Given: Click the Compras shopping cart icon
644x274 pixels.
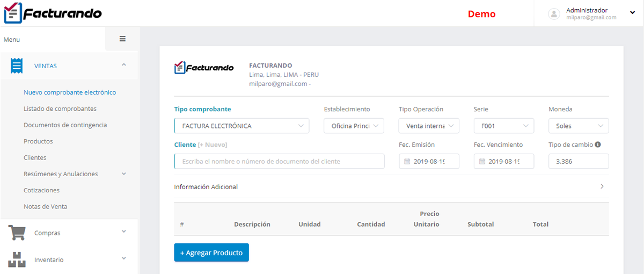Looking at the screenshot, I should pyautogui.click(x=17, y=233).
